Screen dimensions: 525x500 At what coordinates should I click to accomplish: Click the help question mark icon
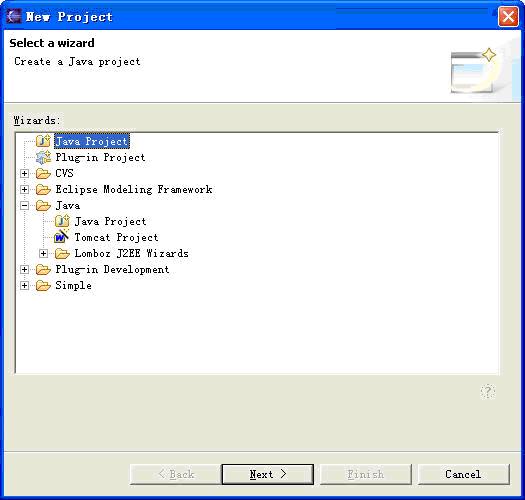488,391
